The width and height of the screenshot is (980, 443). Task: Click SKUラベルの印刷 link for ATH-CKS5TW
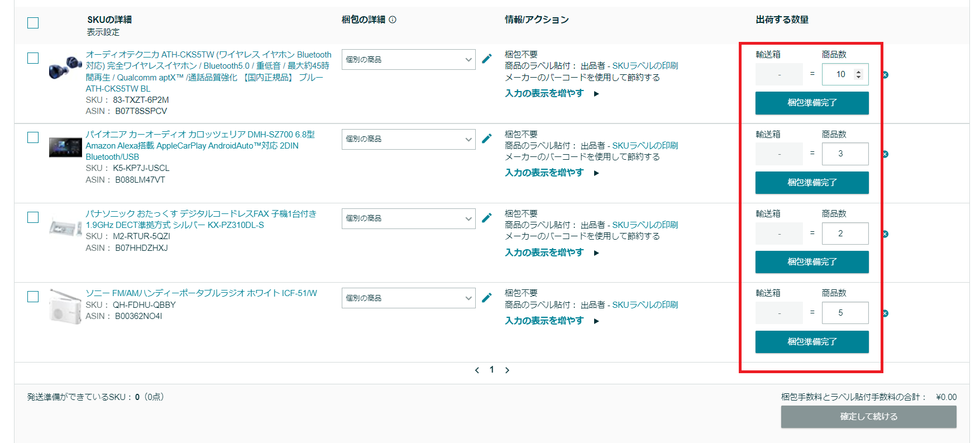click(645, 66)
